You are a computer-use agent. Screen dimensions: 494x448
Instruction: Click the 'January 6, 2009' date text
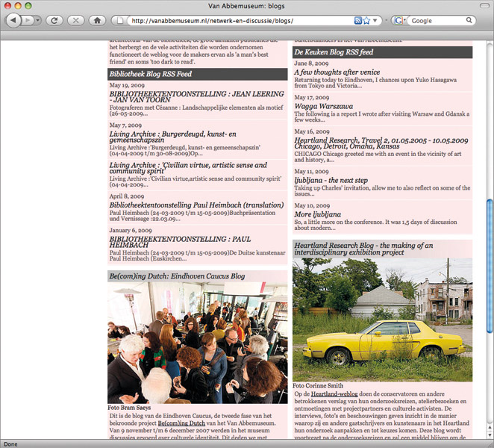[x=131, y=231]
